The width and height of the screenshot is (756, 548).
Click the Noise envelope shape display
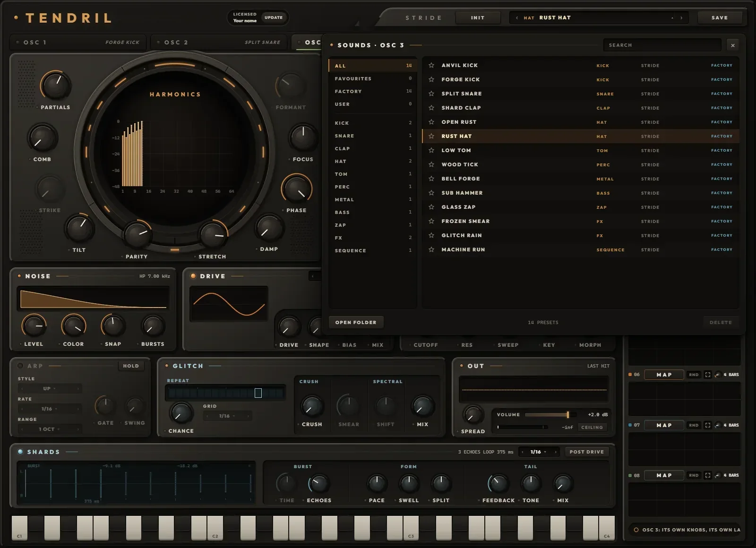coord(93,299)
